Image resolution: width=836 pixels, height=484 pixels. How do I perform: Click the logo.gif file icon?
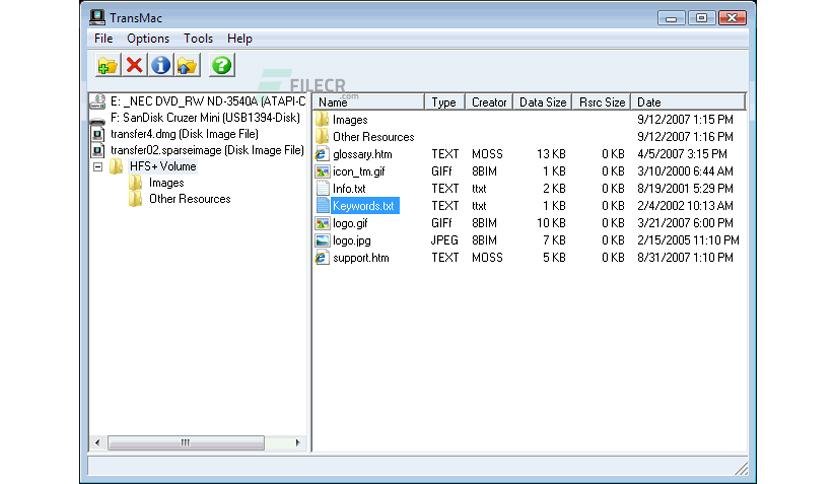click(322, 223)
